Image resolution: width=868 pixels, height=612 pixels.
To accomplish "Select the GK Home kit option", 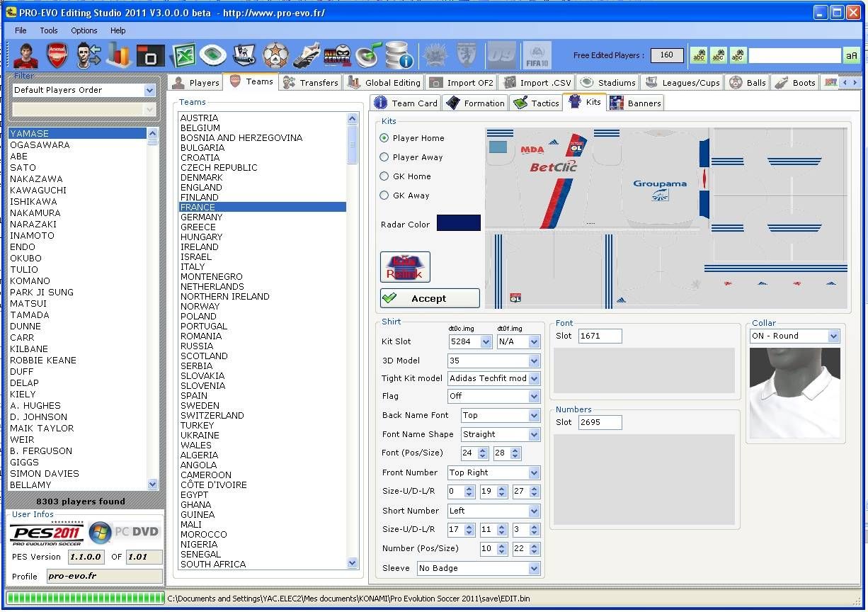I will coord(385,176).
